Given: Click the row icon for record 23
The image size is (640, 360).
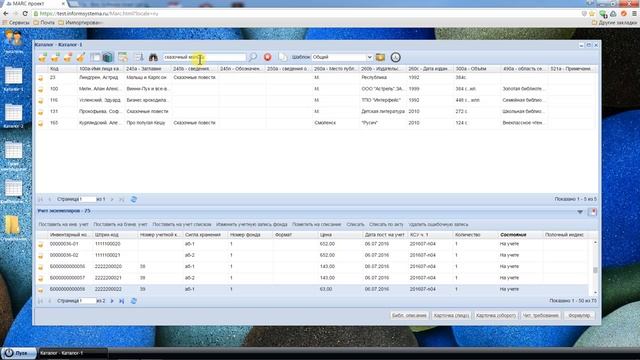Looking at the screenshot, I should 41,78.
